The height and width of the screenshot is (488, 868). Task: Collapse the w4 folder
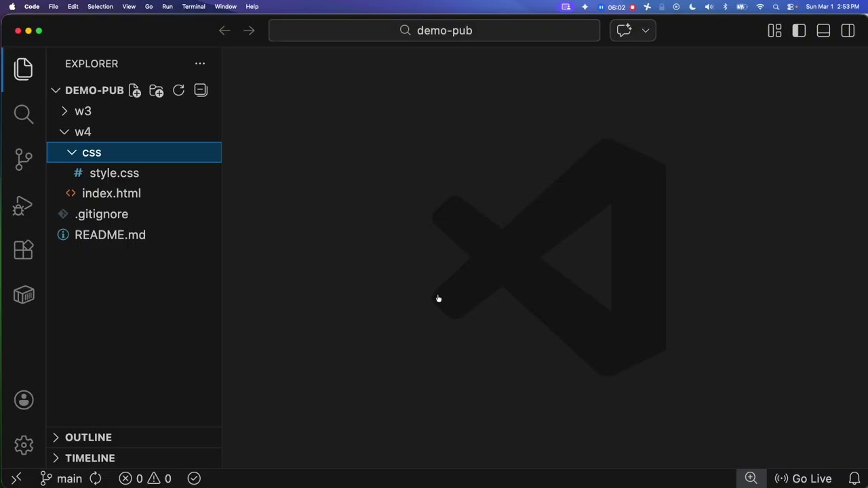[x=64, y=132]
